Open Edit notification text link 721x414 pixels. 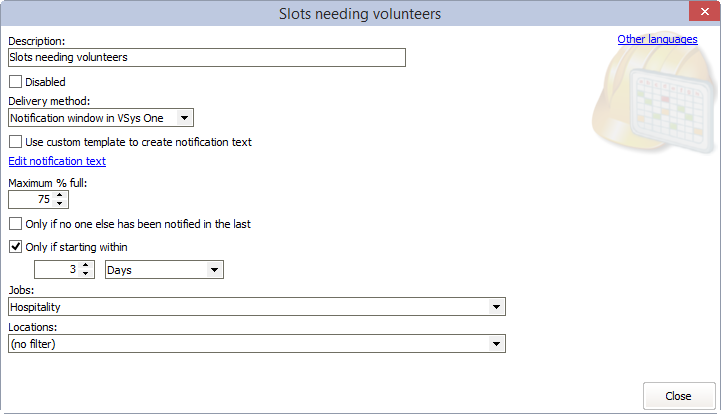pyautogui.click(x=57, y=161)
